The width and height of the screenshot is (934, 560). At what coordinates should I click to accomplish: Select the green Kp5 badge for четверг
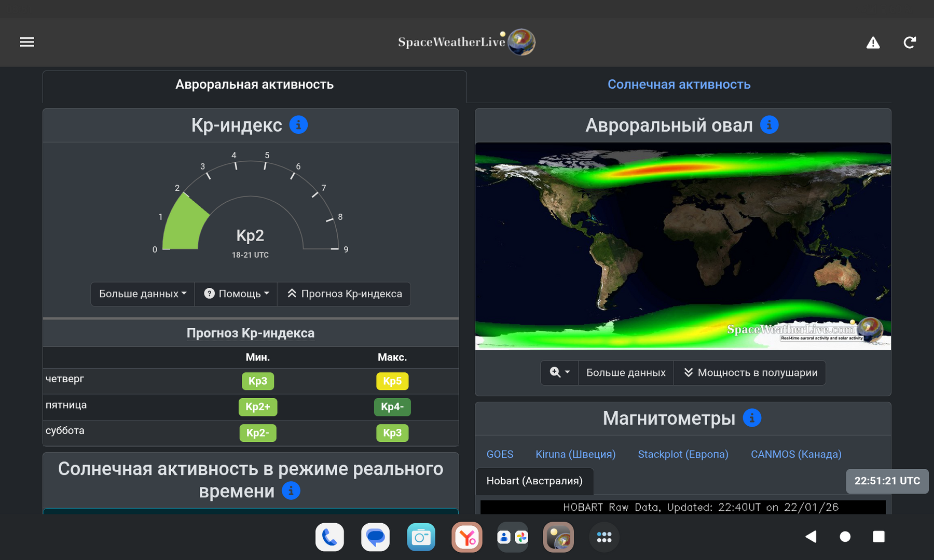[392, 381]
